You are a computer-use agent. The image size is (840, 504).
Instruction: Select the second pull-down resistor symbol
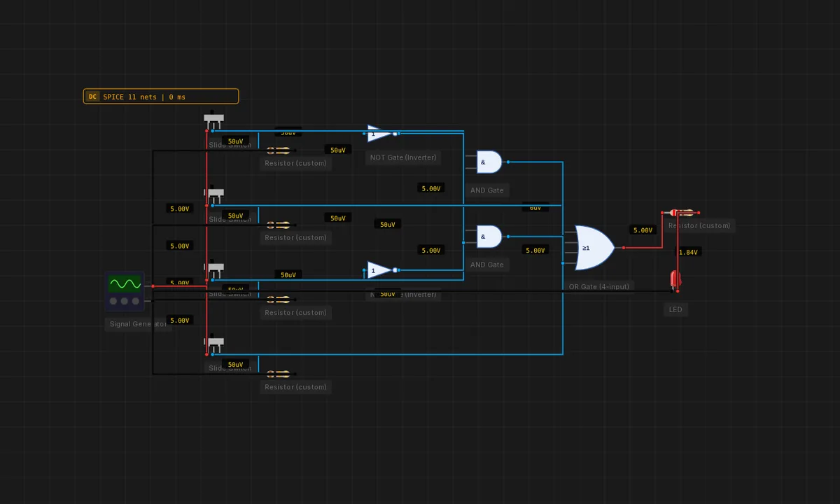click(x=279, y=225)
